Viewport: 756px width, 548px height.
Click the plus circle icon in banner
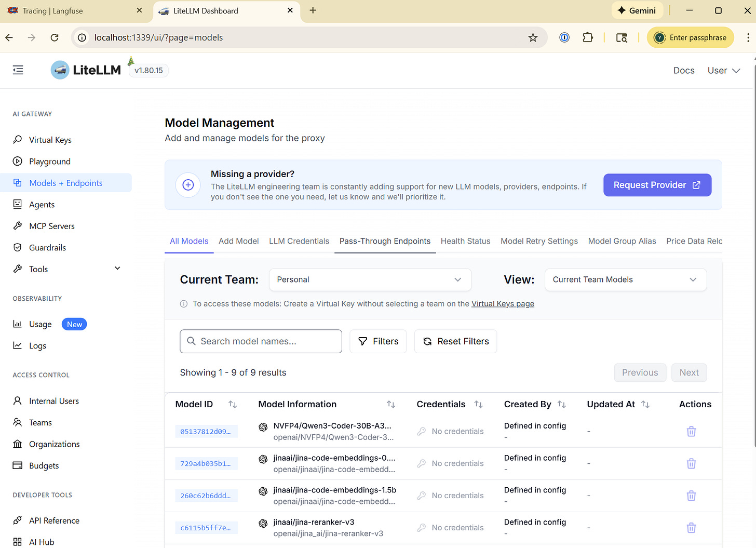(x=188, y=185)
